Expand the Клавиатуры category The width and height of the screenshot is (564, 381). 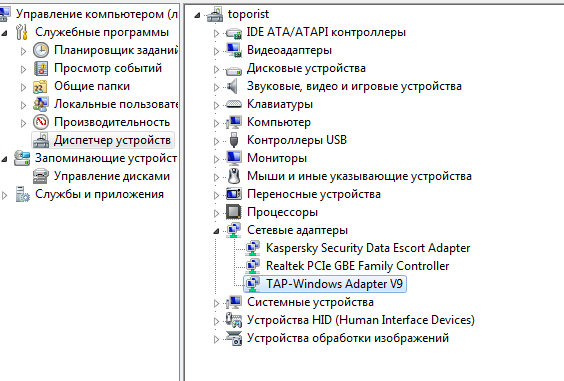coord(216,105)
